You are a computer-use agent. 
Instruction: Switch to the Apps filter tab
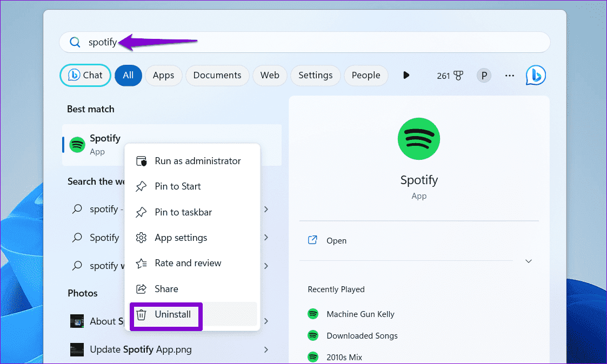point(163,76)
